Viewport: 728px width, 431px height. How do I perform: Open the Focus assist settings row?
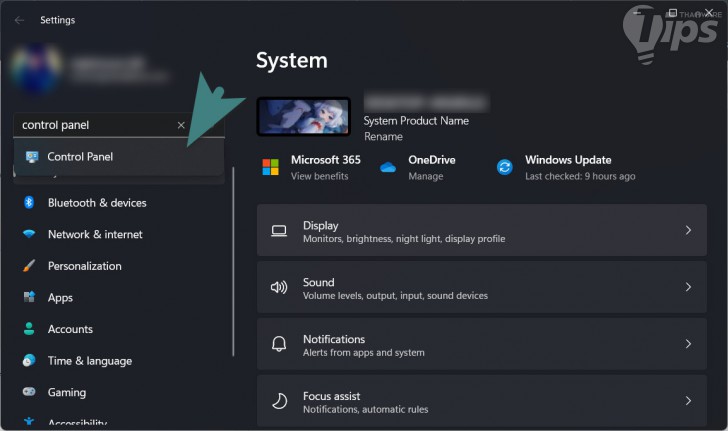point(482,401)
